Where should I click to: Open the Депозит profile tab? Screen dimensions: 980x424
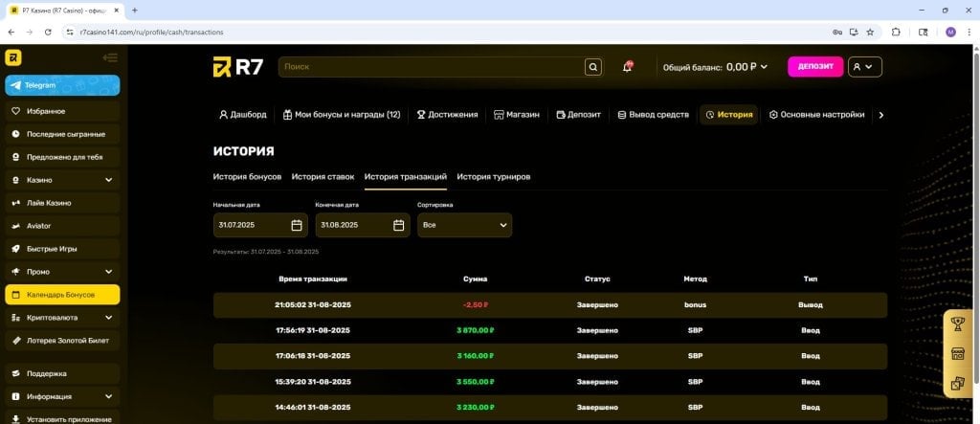tap(579, 115)
